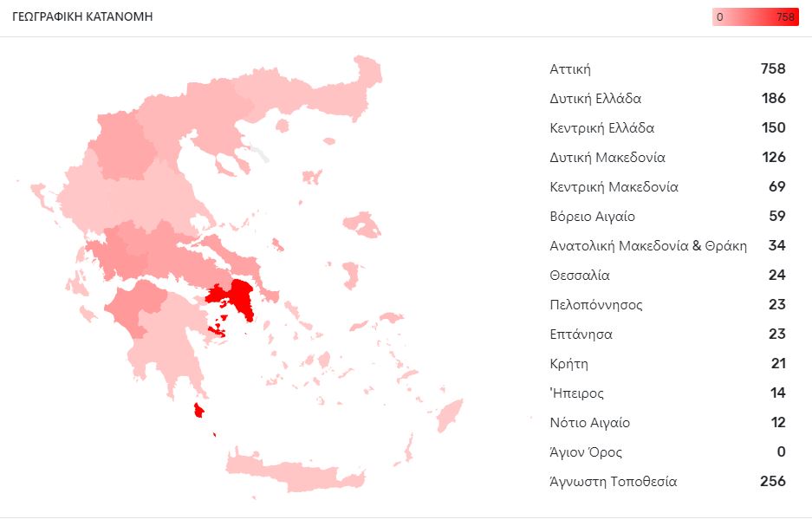Select the Κρήτη list entry
The height and width of the screenshot is (526, 812).
pos(568,364)
